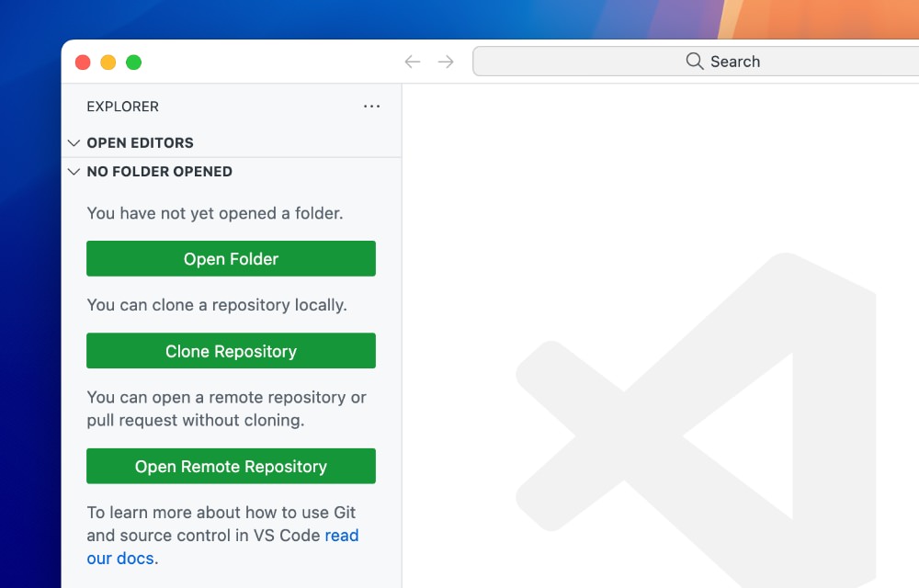Screen dimensions: 919x588
Task: Click the desktop wallpaper above the window
Action: click(x=368, y=18)
